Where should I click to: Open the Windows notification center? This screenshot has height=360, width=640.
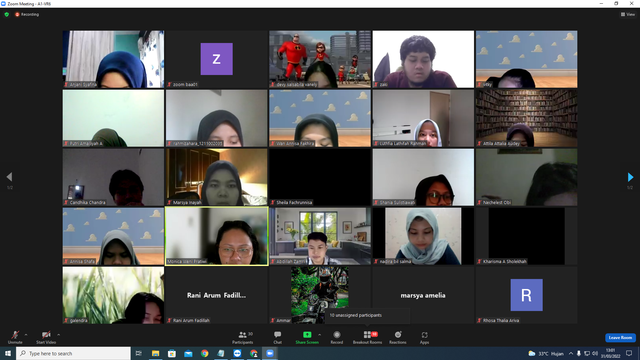point(629,353)
